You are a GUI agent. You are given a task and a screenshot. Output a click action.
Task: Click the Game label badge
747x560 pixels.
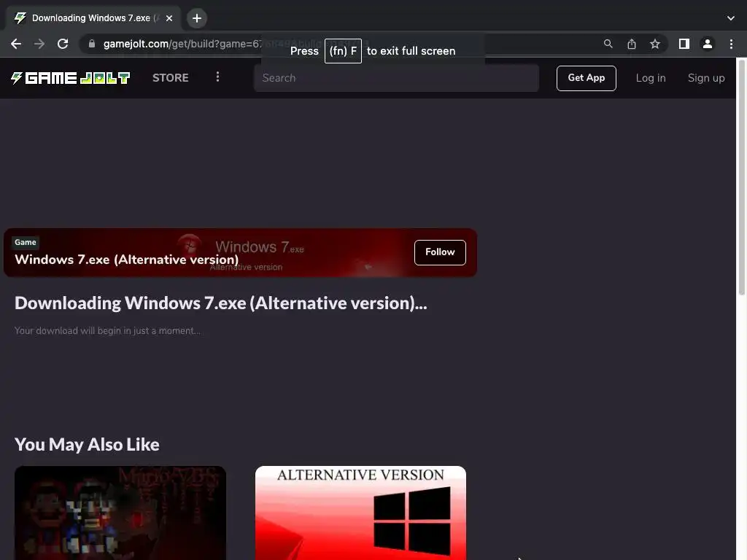[x=26, y=242]
